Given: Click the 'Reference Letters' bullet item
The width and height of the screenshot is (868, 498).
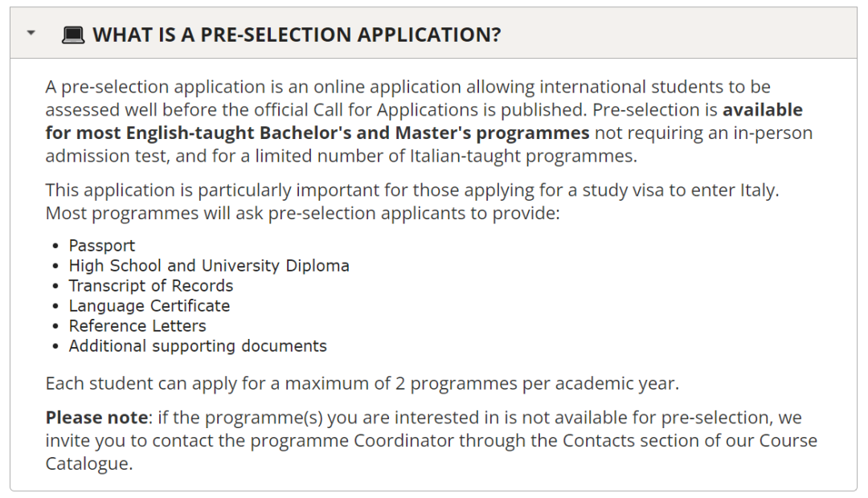Looking at the screenshot, I should click(137, 325).
